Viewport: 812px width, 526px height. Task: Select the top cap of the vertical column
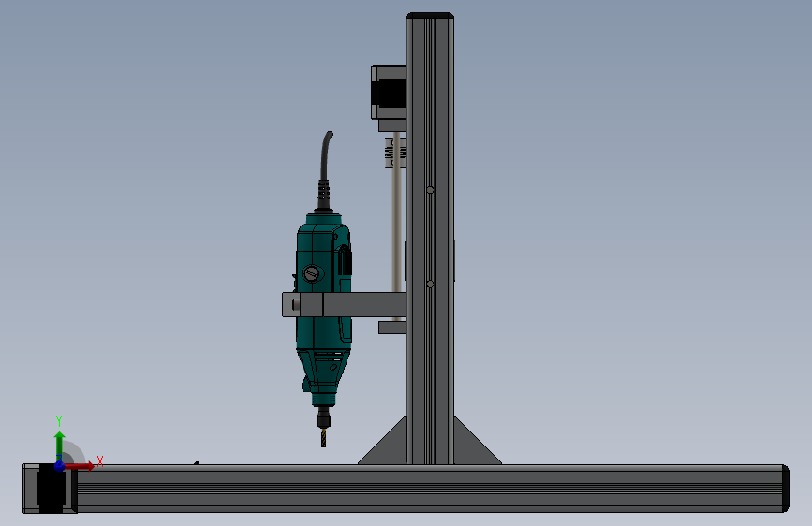430,15
